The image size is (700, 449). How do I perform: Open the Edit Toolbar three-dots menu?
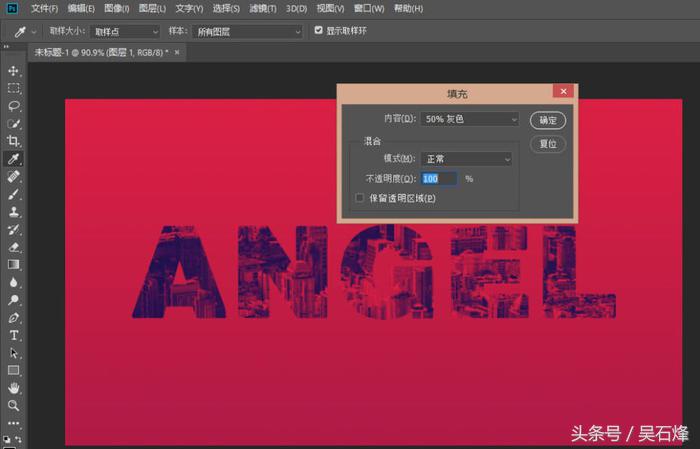tap(13, 423)
